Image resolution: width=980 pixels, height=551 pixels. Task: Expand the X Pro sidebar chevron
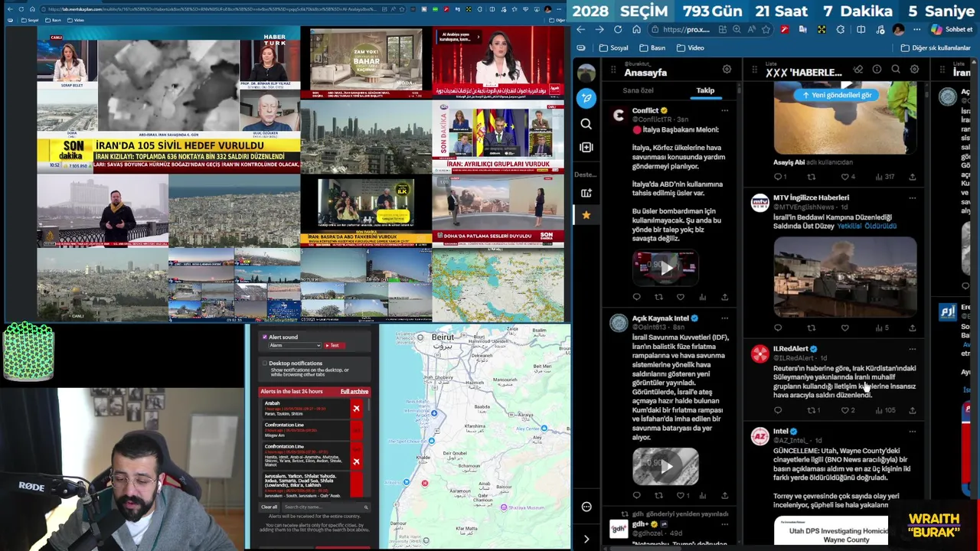pyautogui.click(x=586, y=539)
